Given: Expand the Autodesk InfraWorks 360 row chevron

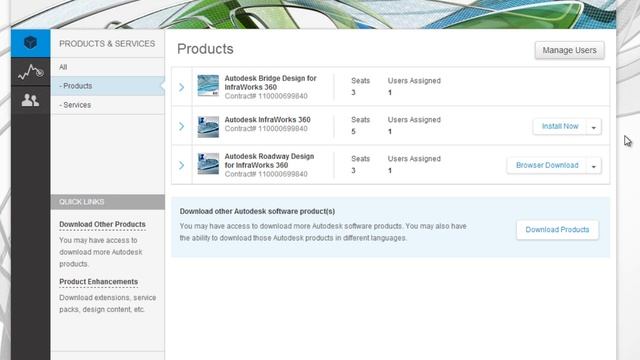Looking at the screenshot, I should [x=182, y=126].
